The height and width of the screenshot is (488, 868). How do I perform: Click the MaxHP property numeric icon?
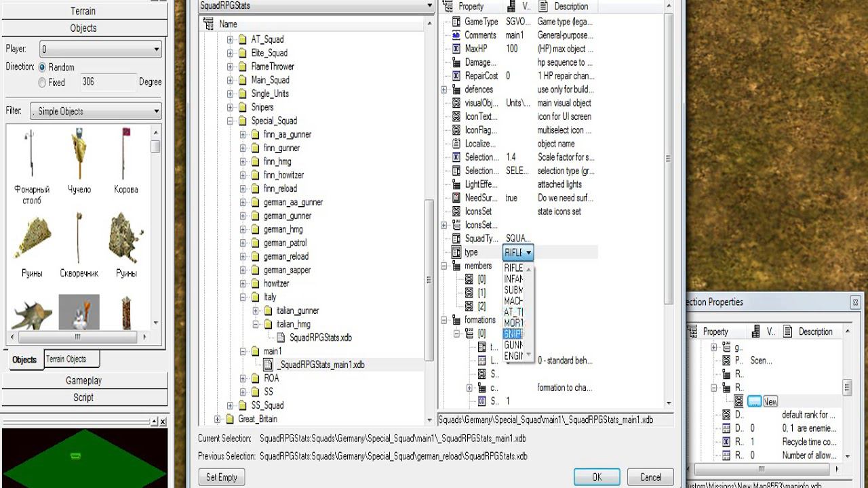pos(456,49)
